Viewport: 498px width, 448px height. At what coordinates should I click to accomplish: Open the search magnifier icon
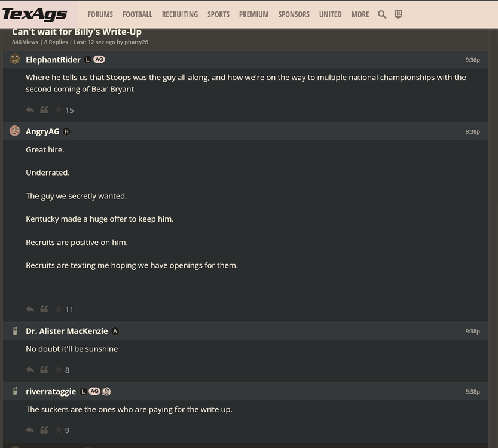(382, 14)
